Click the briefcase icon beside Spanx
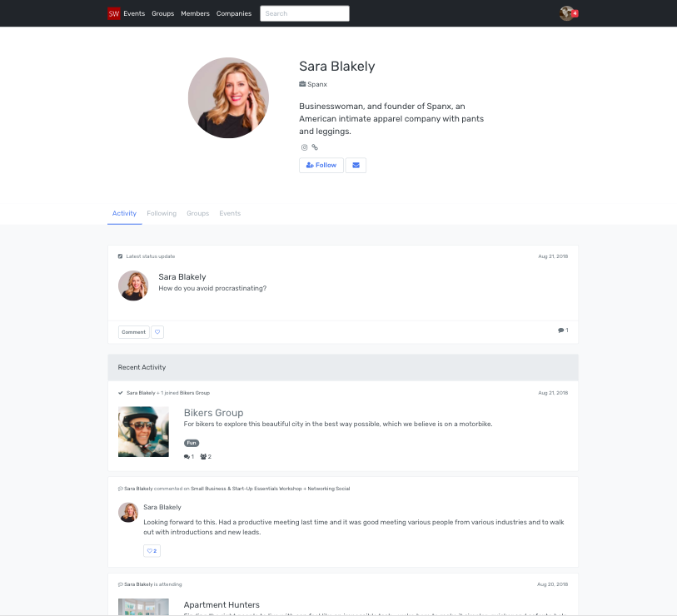 click(302, 84)
